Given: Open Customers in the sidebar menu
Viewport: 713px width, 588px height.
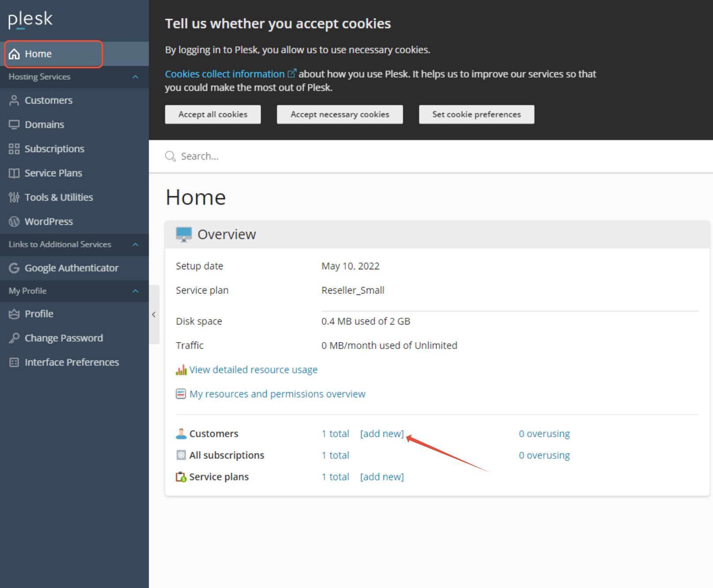Looking at the screenshot, I should (74, 100).
